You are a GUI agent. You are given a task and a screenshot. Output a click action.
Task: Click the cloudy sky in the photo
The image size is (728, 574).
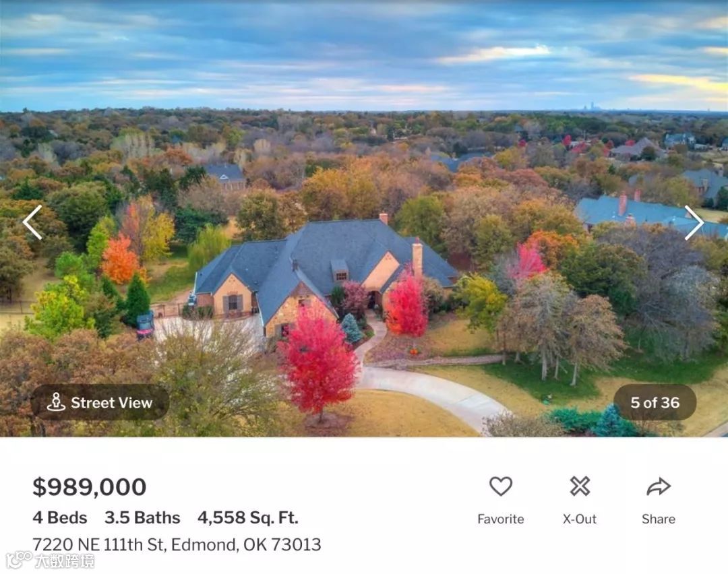[364, 56]
